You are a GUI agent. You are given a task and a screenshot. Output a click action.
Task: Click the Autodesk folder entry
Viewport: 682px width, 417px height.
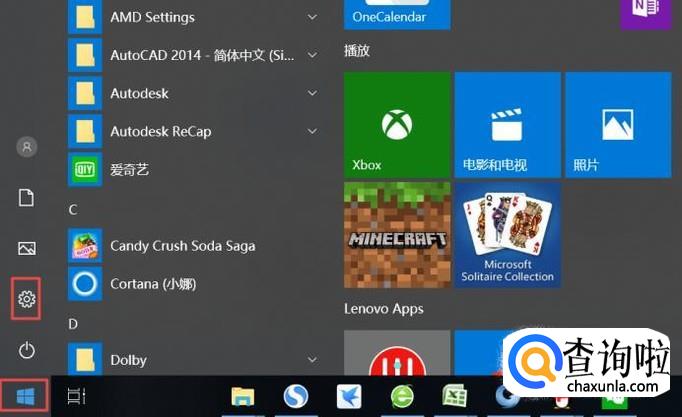(x=194, y=93)
